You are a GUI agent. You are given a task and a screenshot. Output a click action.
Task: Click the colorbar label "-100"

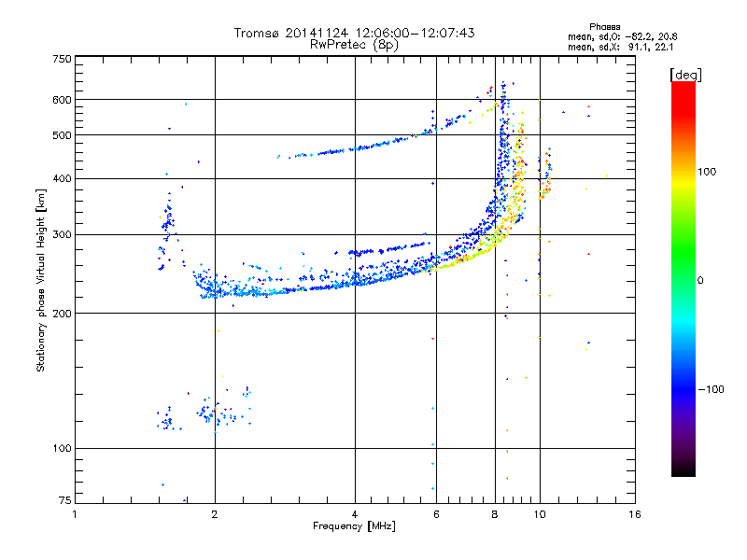pos(711,389)
